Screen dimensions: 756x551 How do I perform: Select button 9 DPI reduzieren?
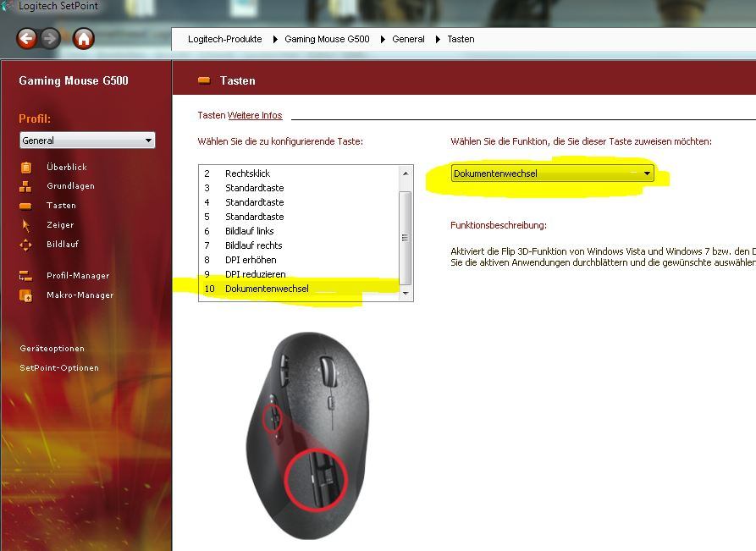[x=299, y=274]
